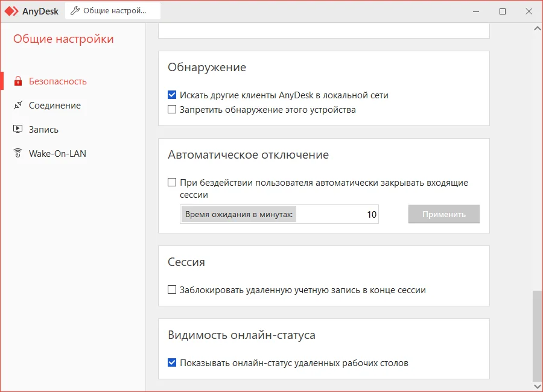Disable searching for AnyDesk clients in local network
543x392 pixels.
172,95
